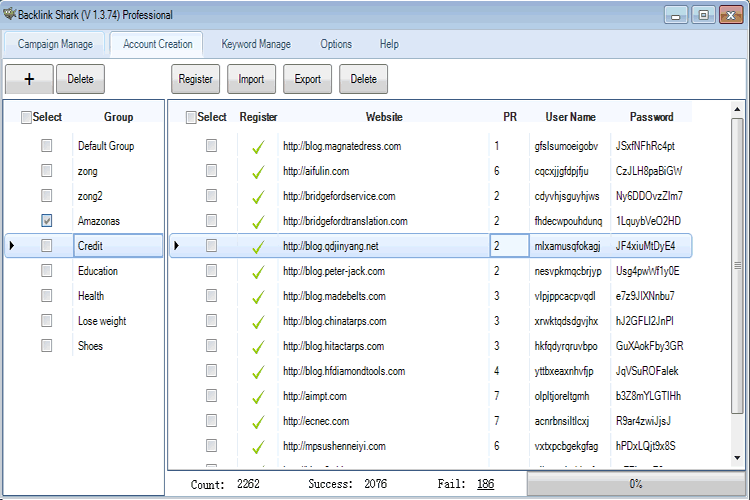Click the row arrow indicator beside blog.qdjinyang.net
Image resolution: width=750 pixels, height=500 pixels.
click(x=176, y=245)
